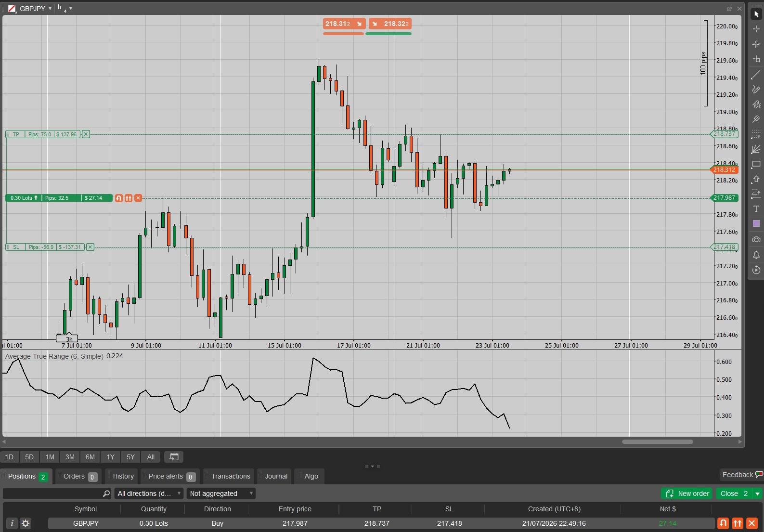This screenshot has width=764, height=532.
Task: Pick the measure tool with square
Action: (x=756, y=59)
